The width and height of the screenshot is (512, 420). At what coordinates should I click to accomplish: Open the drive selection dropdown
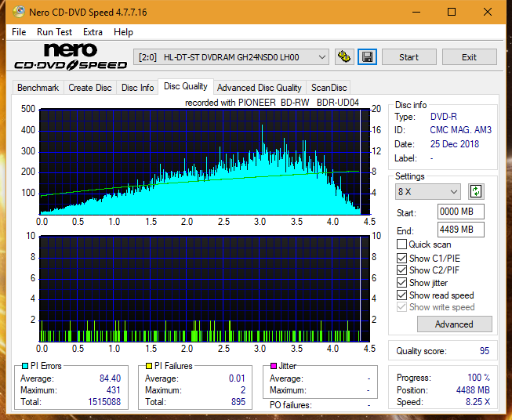pos(231,57)
